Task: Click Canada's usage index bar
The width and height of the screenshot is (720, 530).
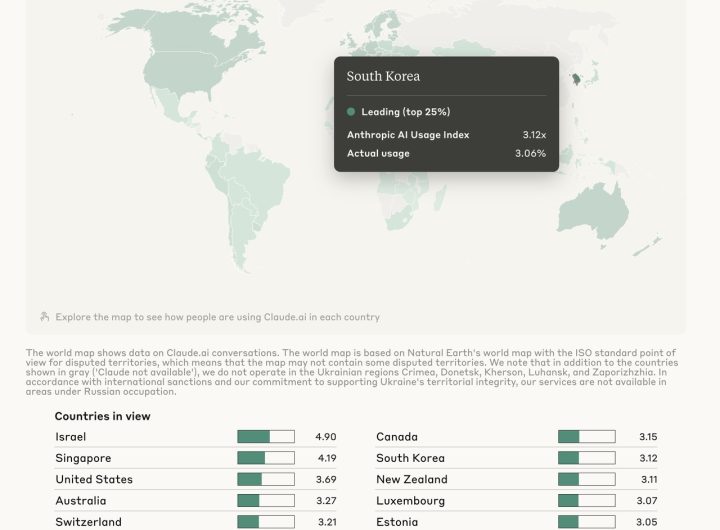Action: pyautogui.click(x=586, y=437)
